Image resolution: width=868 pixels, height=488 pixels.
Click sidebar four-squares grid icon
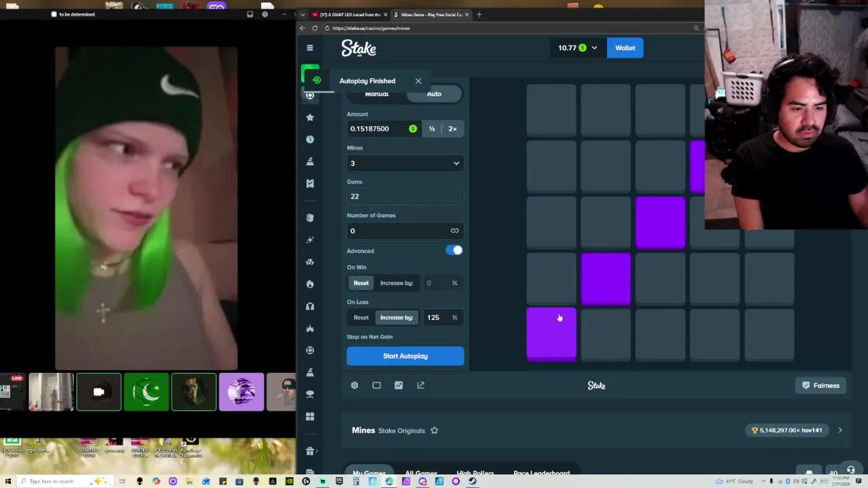[x=310, y=417]
